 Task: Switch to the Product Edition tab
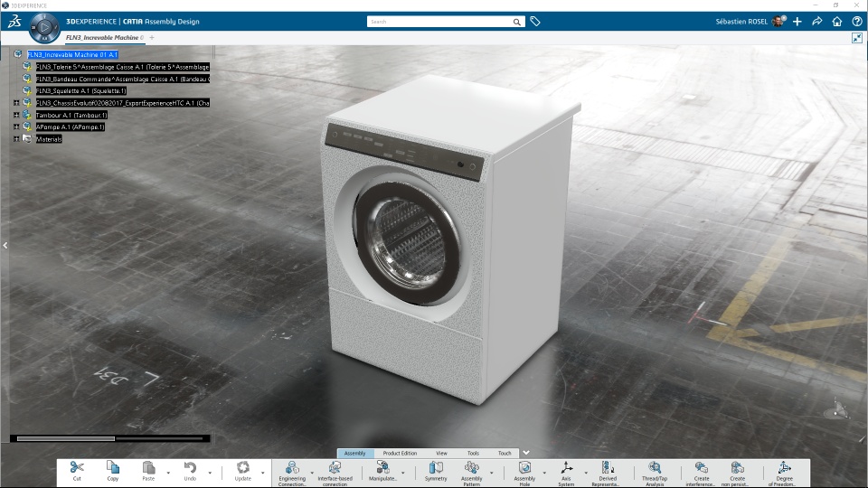[400, 453]
